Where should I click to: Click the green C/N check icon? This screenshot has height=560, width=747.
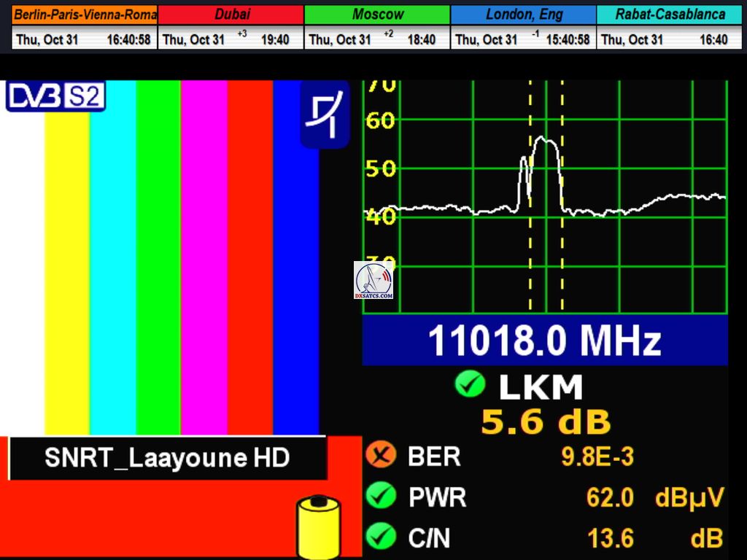click(380, 537)
